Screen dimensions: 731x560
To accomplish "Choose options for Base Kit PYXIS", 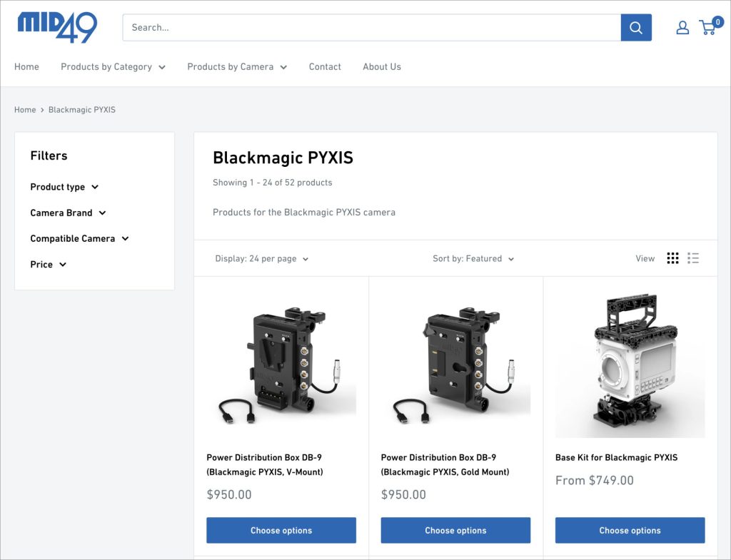I will (630, 530).
